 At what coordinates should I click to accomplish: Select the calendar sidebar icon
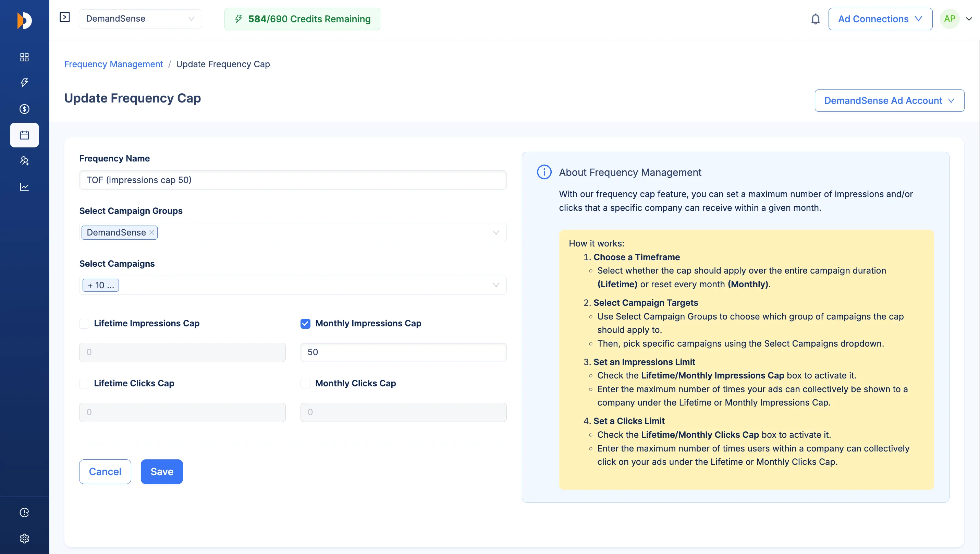(24, 135)
